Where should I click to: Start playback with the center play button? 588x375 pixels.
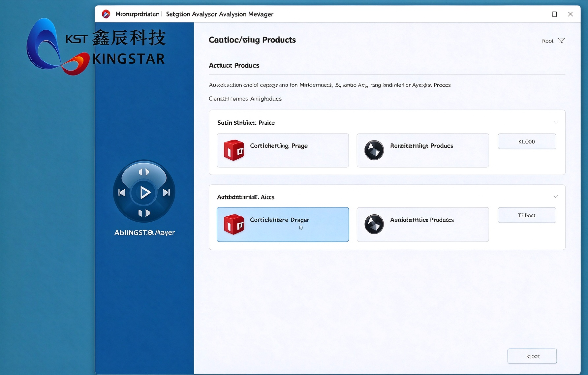pyautogui.click(x=144, y=192)
